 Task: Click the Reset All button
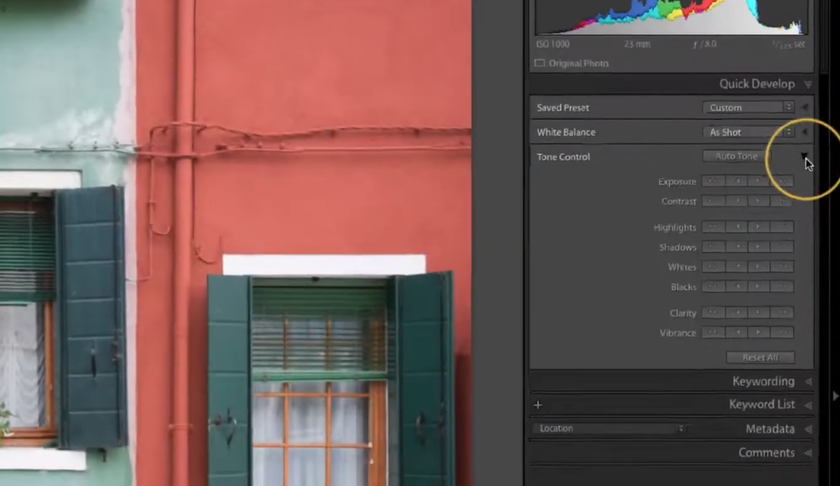761,357
